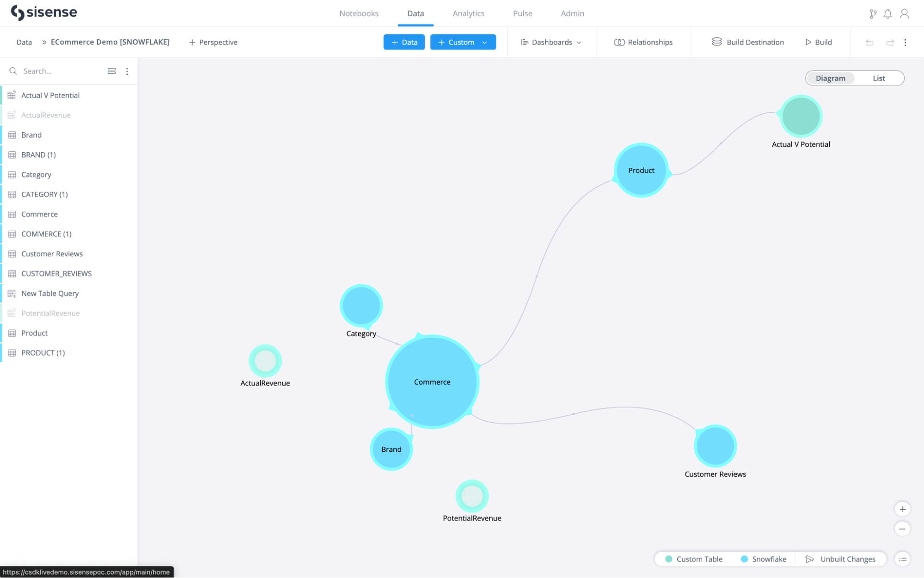Open the user profile icon
Screen dimensions: 924x578
click(x=904, y=14)
